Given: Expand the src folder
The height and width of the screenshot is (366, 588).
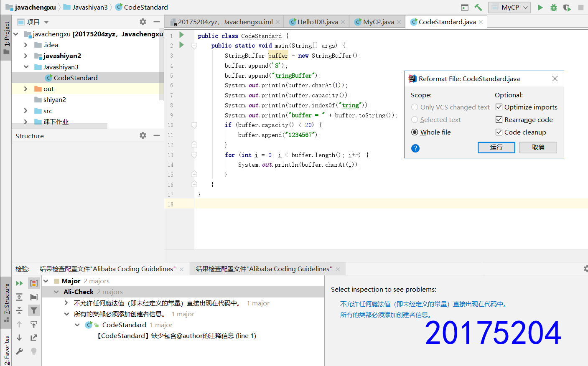Looking at the screenshot, I should pos(26,111).
